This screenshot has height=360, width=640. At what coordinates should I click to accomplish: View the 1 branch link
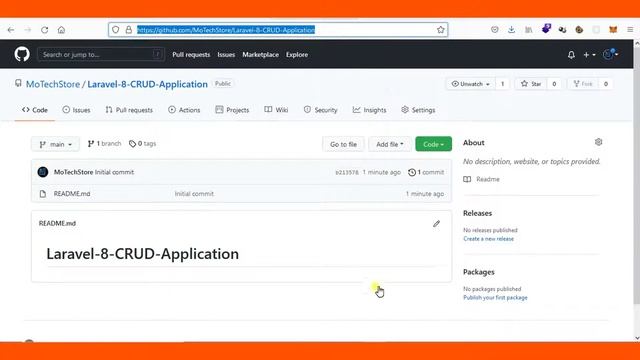[x=104, y=144]
